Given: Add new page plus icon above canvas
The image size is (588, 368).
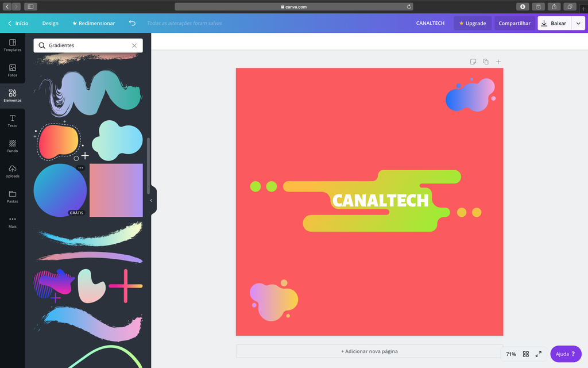Looking at the screenshot, I should coord(498,62).
